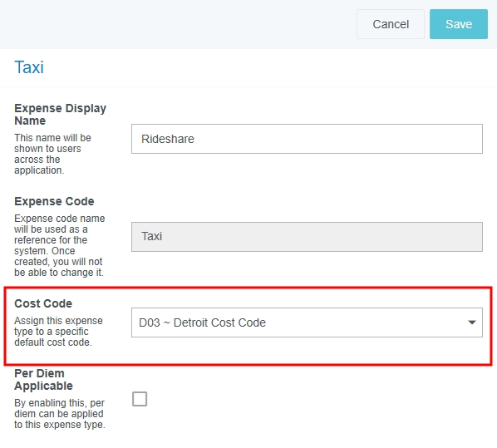The width and height of the screenshot is (497, 448).
Task: Click the 'By enabling this, per diem' help text
Action: 60,414
